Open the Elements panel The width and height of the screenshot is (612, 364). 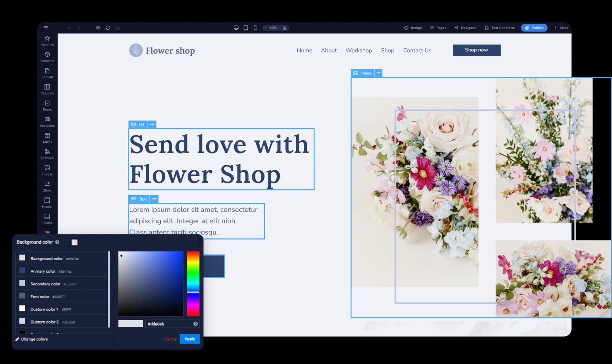[x=47, y=57]
